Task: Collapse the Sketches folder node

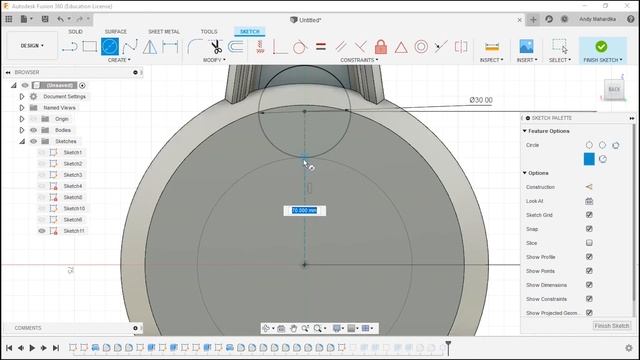Action: [22, 141]
